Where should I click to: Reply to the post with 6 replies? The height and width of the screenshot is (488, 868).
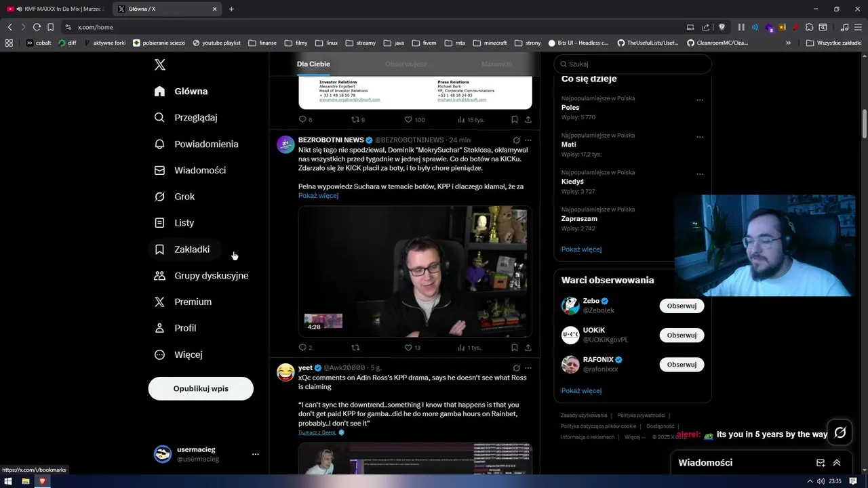pos(303,119)
